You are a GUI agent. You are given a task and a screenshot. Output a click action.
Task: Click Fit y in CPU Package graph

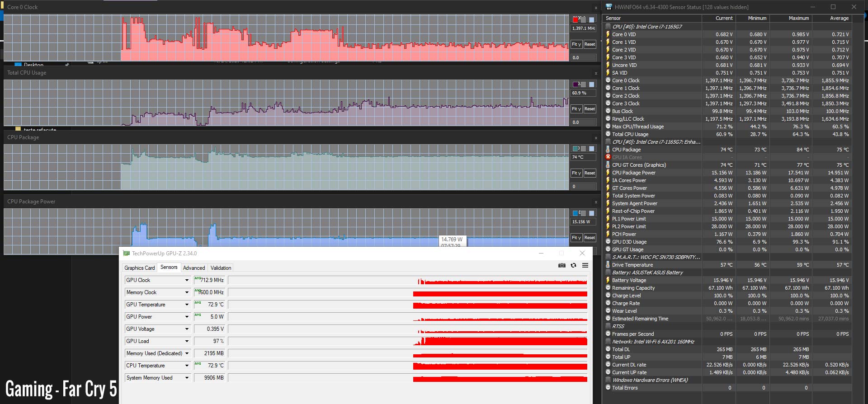(576, 173)
